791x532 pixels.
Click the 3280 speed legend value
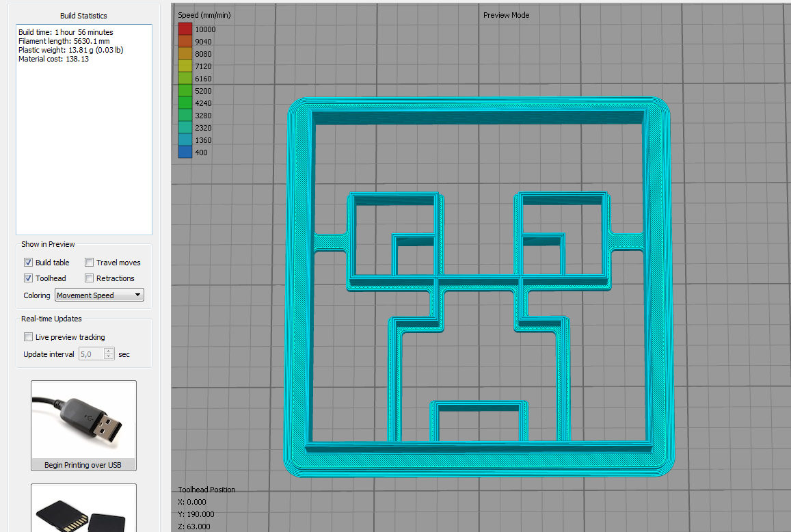[203, 116]
